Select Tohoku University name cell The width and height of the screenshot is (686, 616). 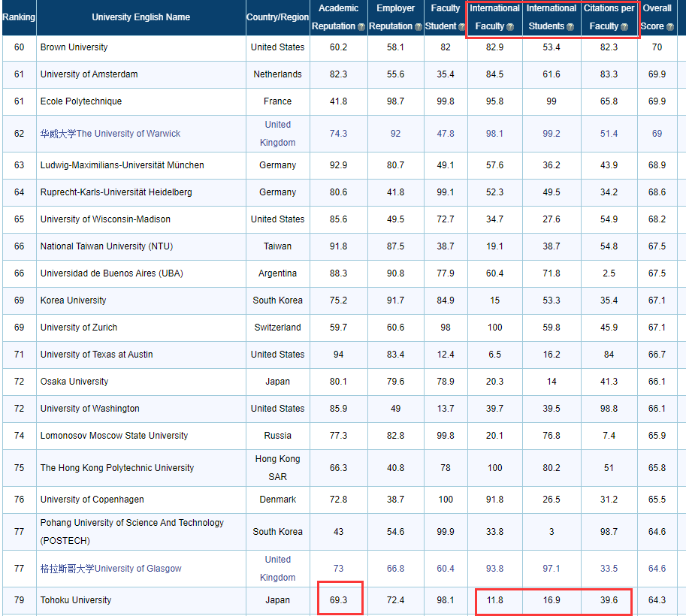pyautogui.click(x=141, y=600)
